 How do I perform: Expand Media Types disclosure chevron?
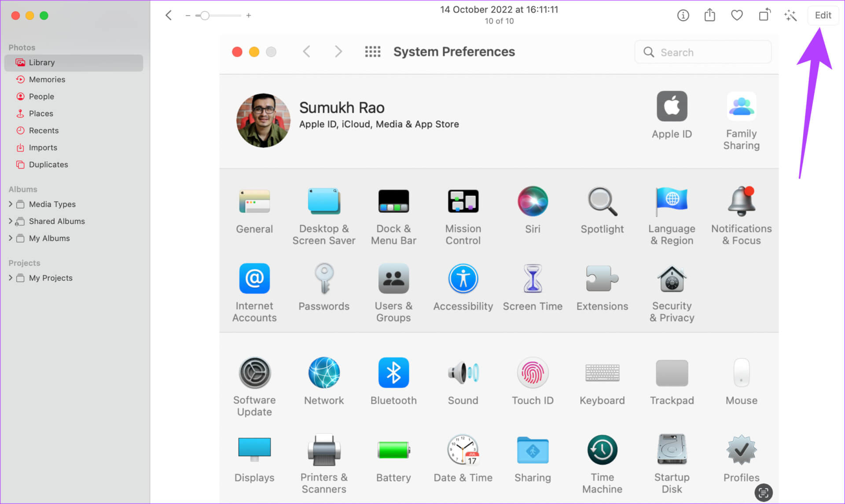[x=10, y=204]
